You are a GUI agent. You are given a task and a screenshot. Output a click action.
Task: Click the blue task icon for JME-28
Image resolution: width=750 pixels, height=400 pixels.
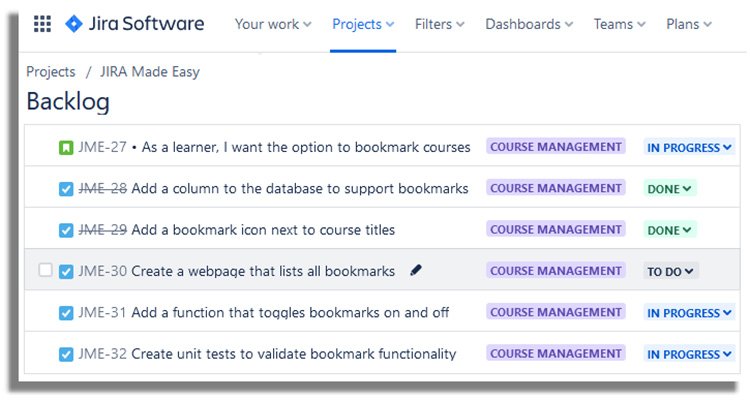[x=66, y=189]
